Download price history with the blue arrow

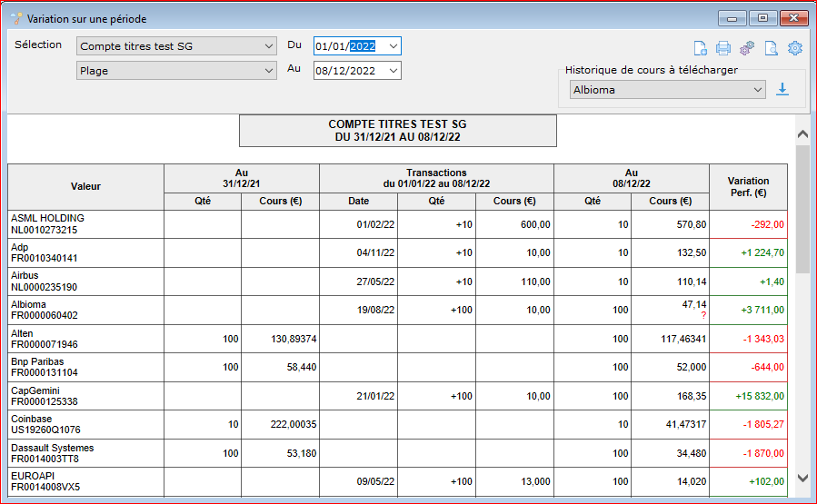tap(782, 90)
